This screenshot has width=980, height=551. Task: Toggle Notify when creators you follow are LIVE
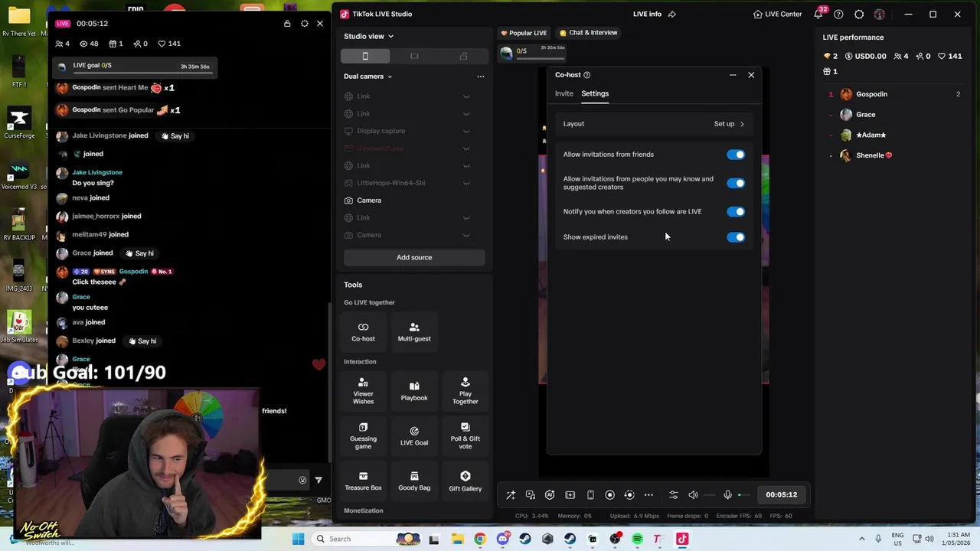coord(736,212)
